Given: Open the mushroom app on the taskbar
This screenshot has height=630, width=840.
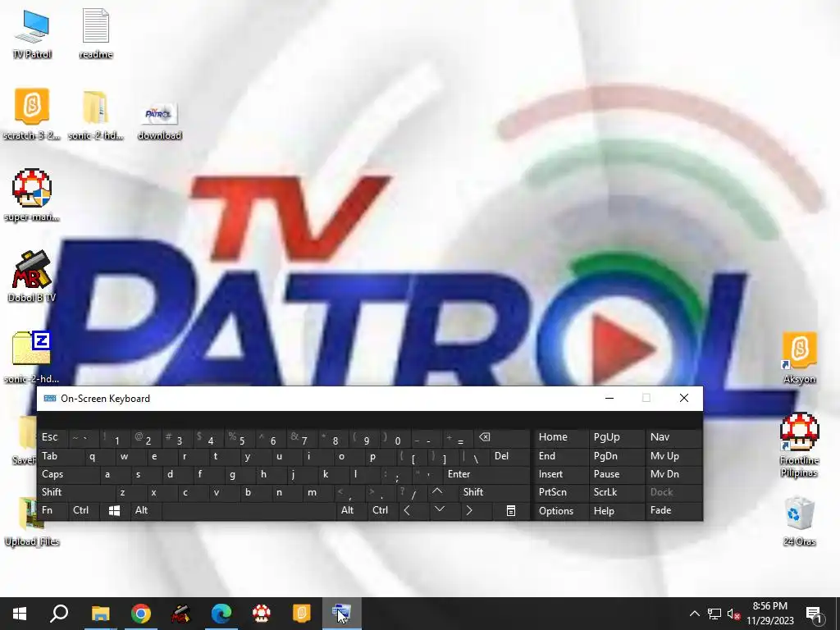Looking at the screenshot, I should 262,614.
